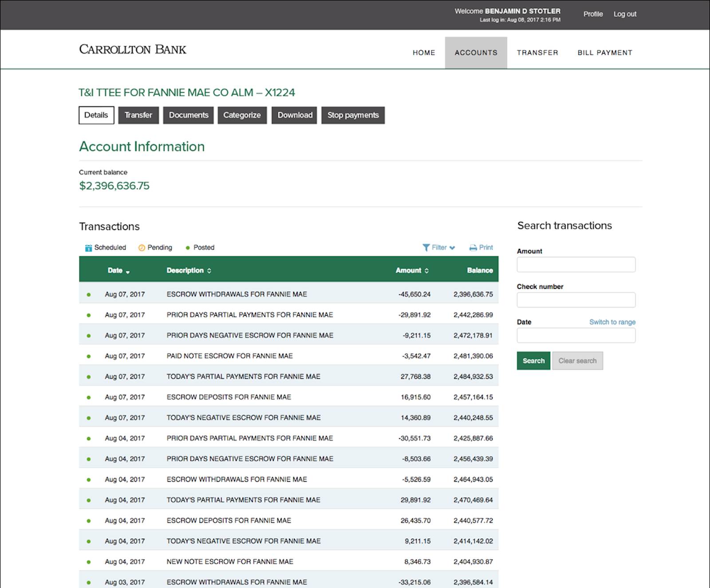Click the Log out link
The width and height of the screenshot is (710, 588).
(x=625, y=14)
